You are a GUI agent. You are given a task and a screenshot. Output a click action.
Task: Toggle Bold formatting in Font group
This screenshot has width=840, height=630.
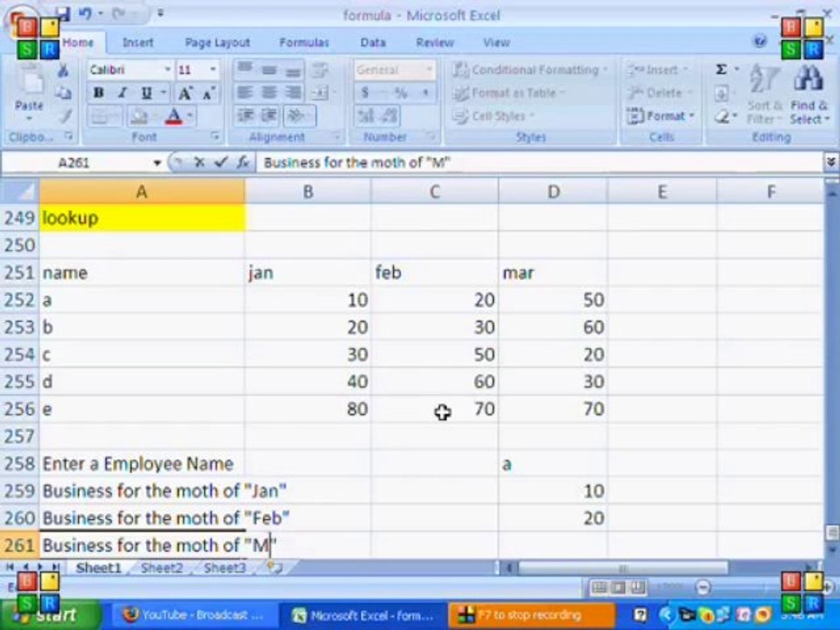(99, 93)
